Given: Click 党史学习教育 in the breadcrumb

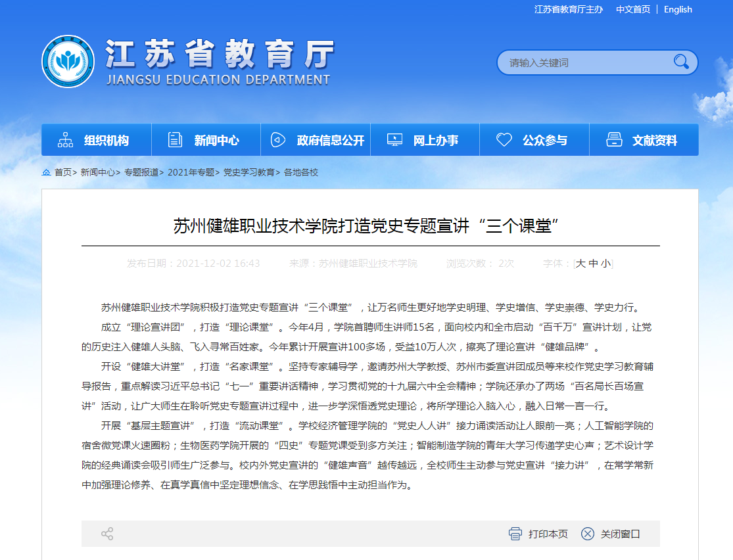Looking at the screenshot, I should tap(248, 172).
